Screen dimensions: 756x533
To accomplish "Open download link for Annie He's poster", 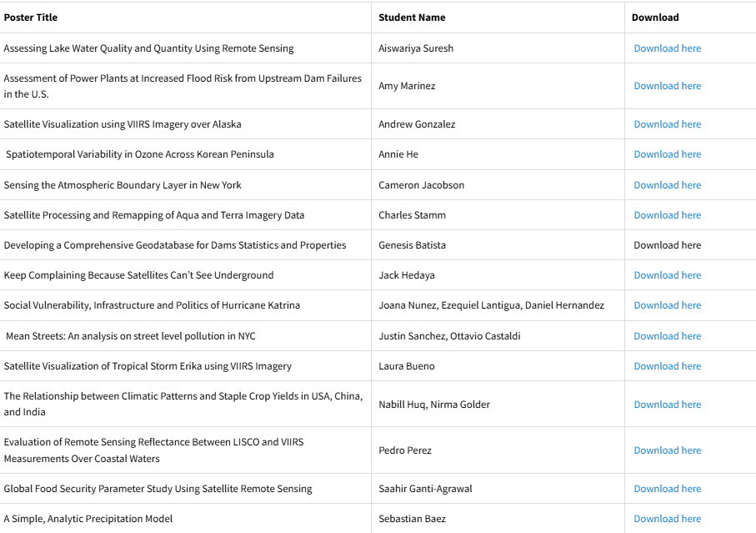I will 667,154.
